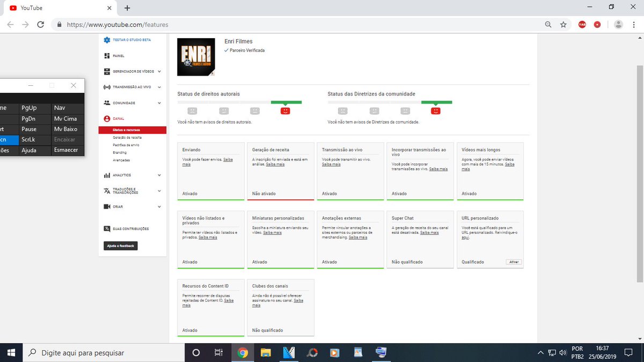Click the aqui link in URL personalizado card
Screen dimensions: 644x362
[465, 237]
